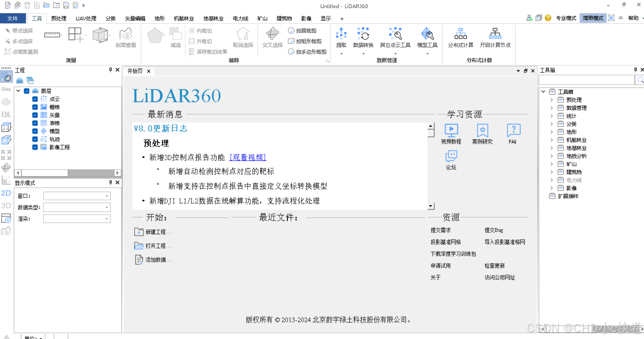
Task: Toggle the 点云 point cloud checkbox
Action: click(35, 99)
